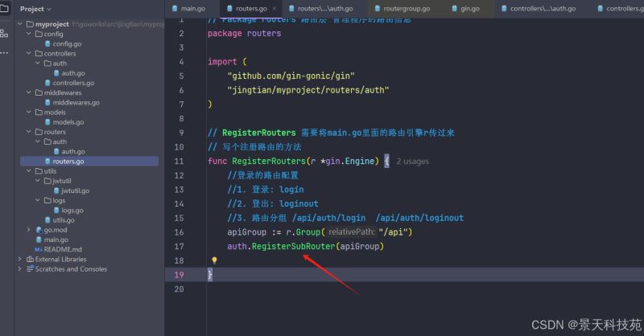Open the Project view dropdown

(x=35, y=9)
